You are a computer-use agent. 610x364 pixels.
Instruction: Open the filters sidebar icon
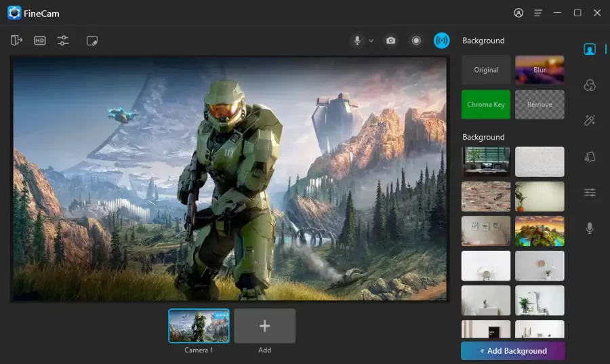point(590,85)
